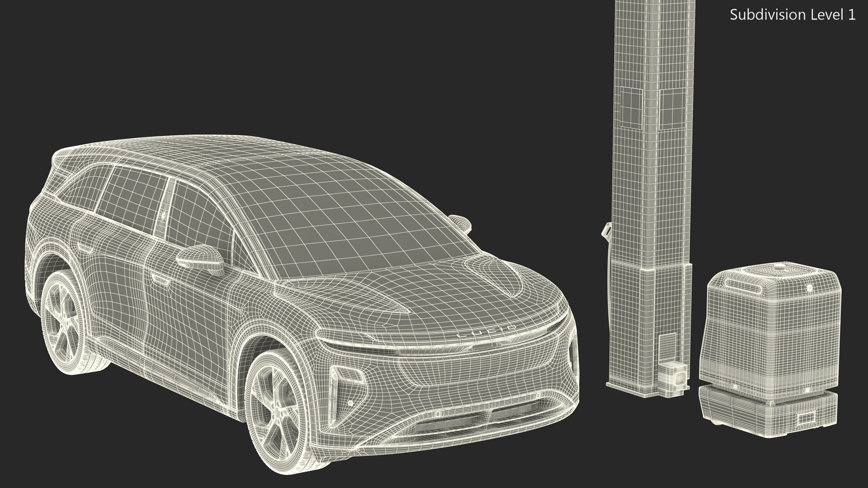Click the "Subdivision Level 1" label
Viewport: 868px width, 488px height.
[x=793, y=15]
